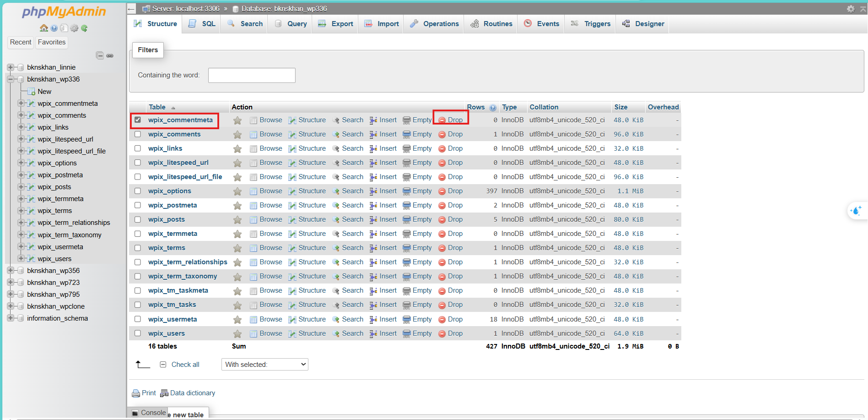Open the Console bar

pos(148,413)
